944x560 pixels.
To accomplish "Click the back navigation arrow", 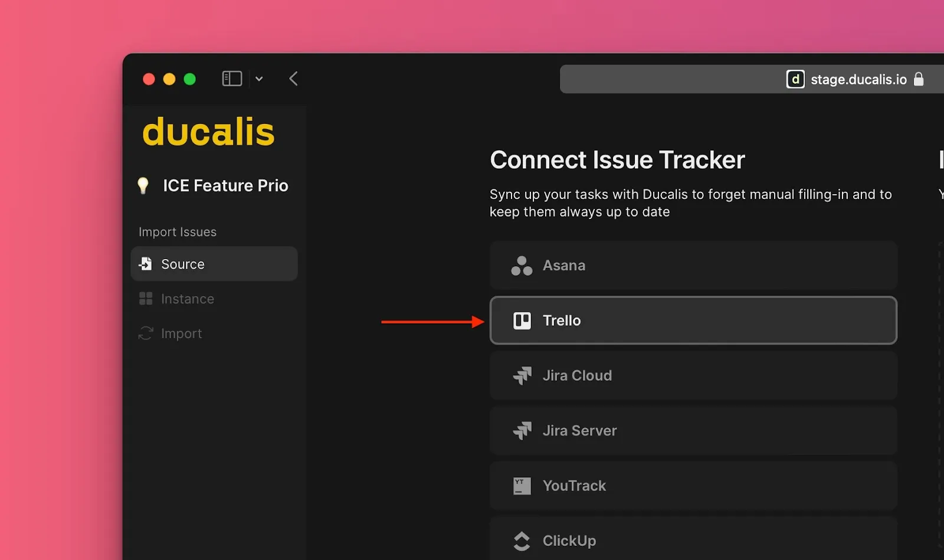I will pyautogui.click(x=293, y=78).
